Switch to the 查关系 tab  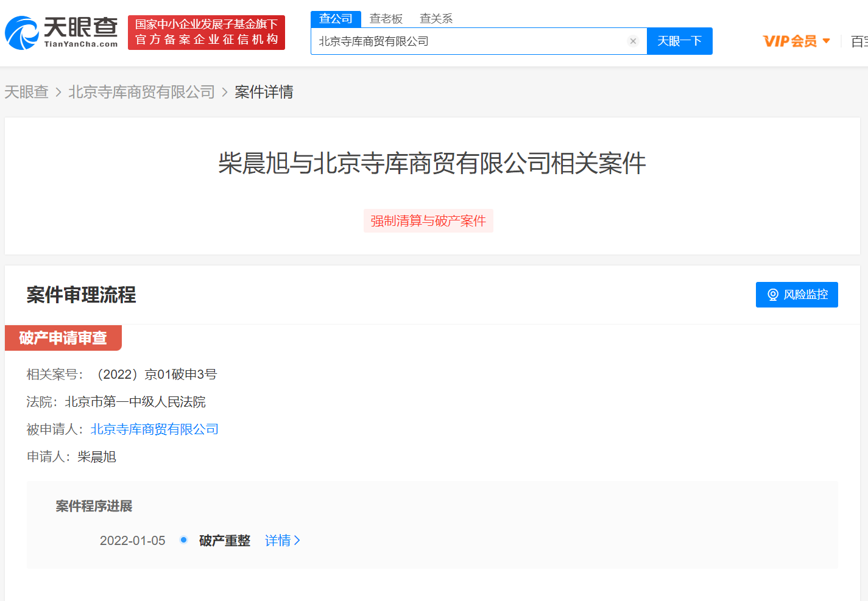coord(436,18)
